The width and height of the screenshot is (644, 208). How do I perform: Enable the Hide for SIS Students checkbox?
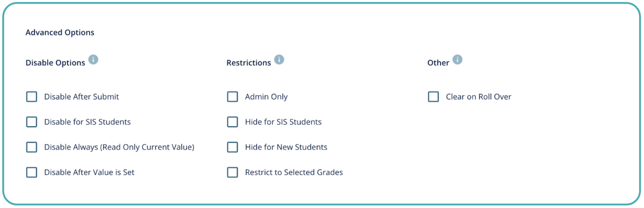pos(232,122)
